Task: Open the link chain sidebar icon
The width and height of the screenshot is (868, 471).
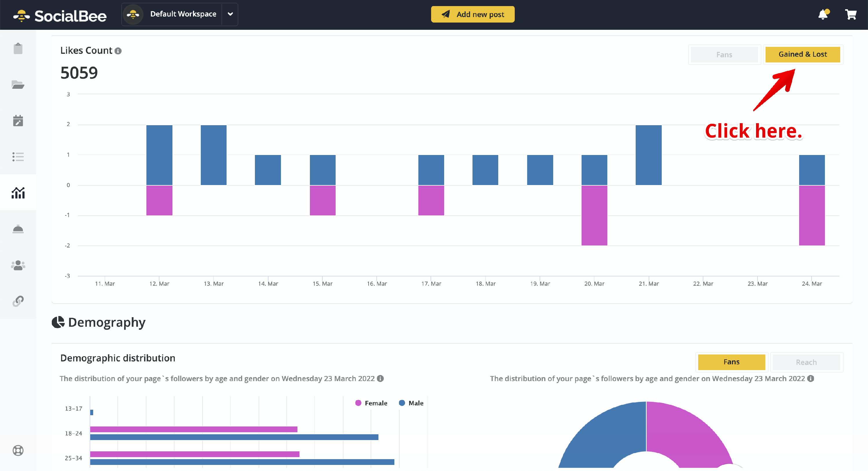Action: point(18,301)
